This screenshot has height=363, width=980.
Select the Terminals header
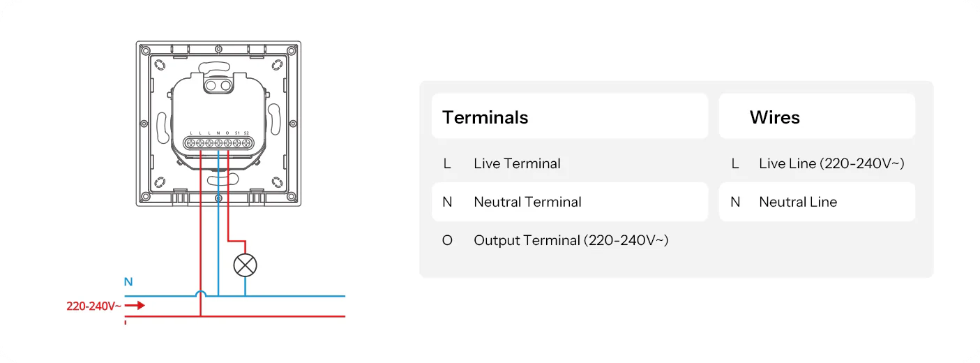coord(485,117)
